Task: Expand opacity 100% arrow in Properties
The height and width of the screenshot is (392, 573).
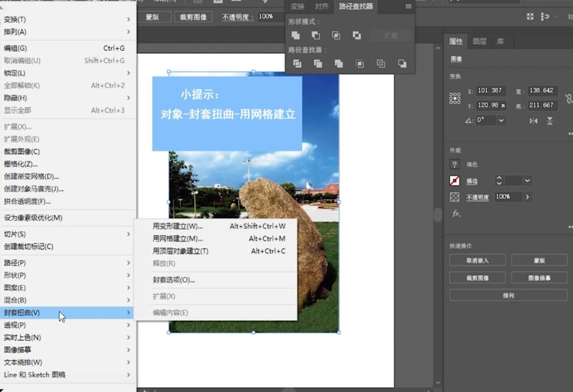Action: point(527,197)
